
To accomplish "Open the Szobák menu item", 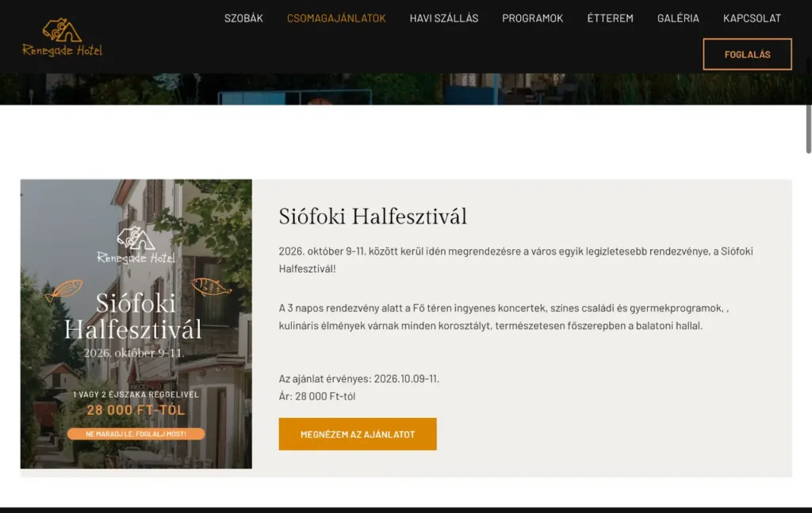I will point(243,18).
